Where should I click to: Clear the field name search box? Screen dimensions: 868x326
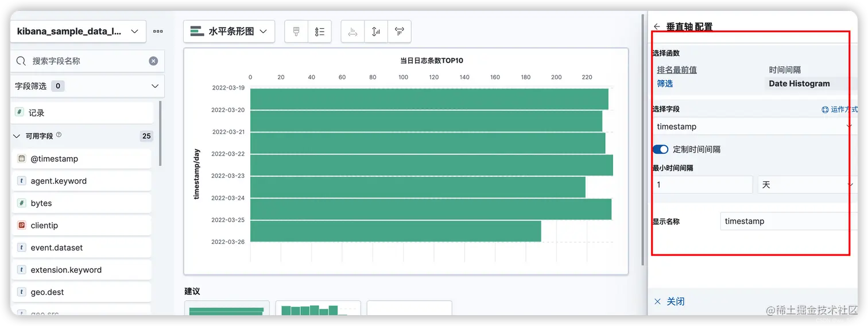(153, 61)
